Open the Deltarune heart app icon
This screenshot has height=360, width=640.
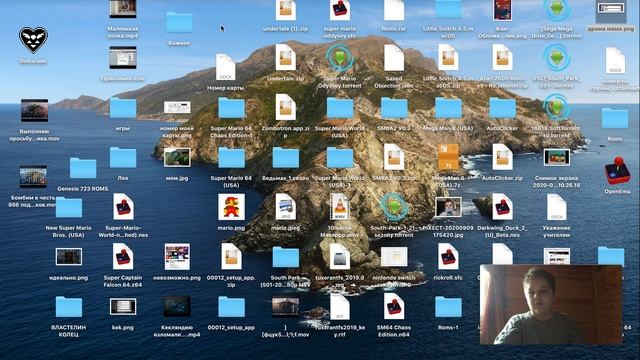[33, 40]
